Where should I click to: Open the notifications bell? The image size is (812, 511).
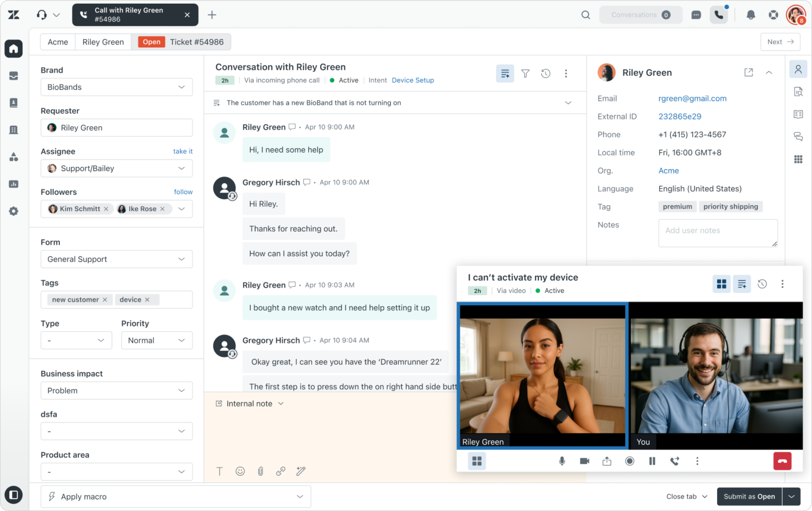coord(751,15)
